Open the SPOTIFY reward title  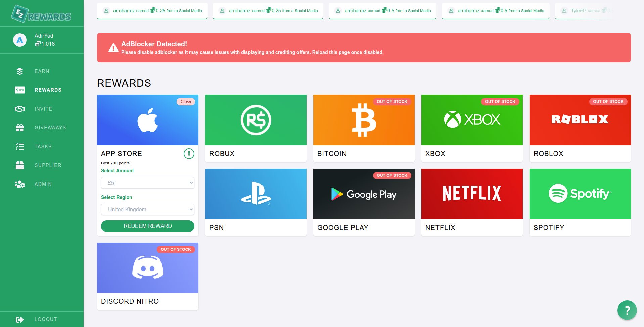pyautogui.click(x=549, y=228)
